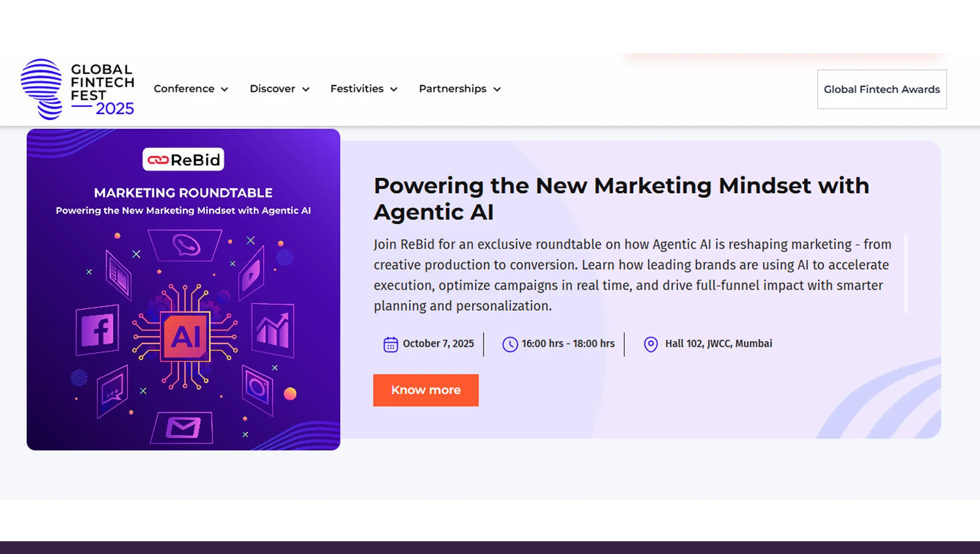Open the Global Fintech Awards button
This screenshot has height=554, width=980.
coord(882,89)
